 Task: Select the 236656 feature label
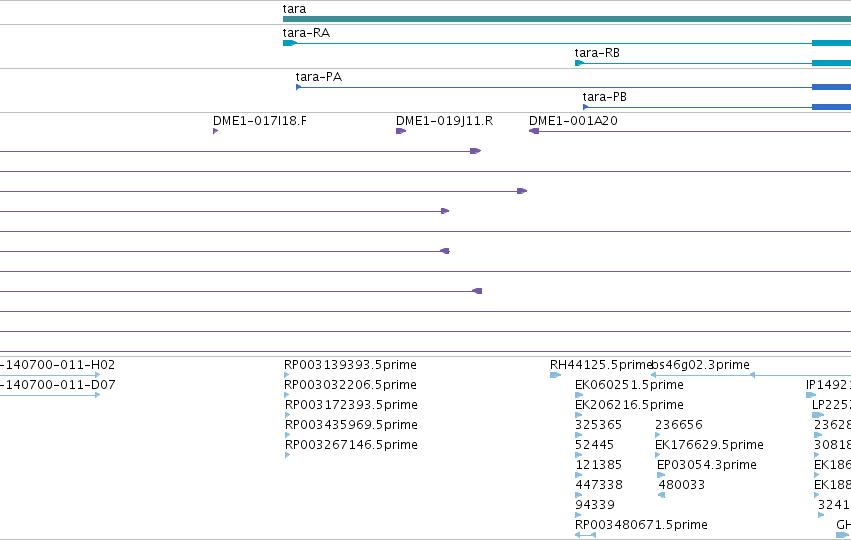[678, 425]
